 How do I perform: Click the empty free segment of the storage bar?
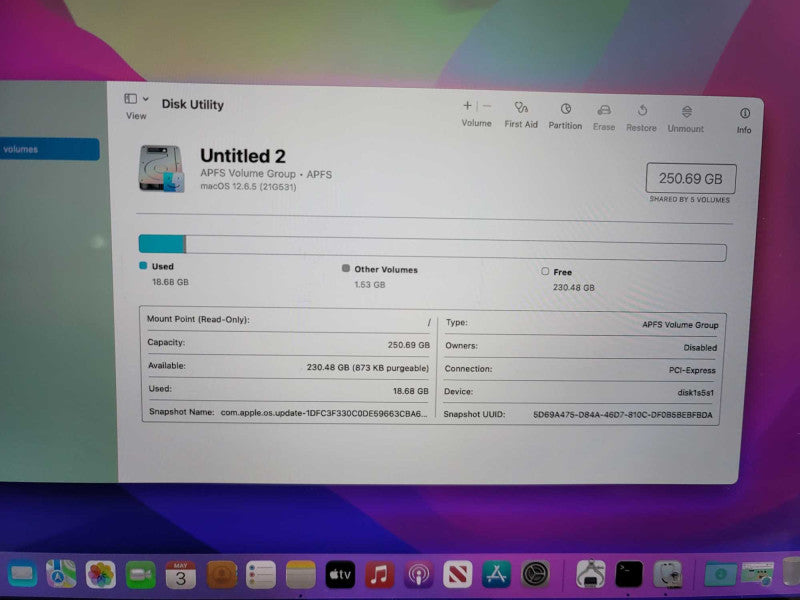pyautogui.click(x=456, y=248)
